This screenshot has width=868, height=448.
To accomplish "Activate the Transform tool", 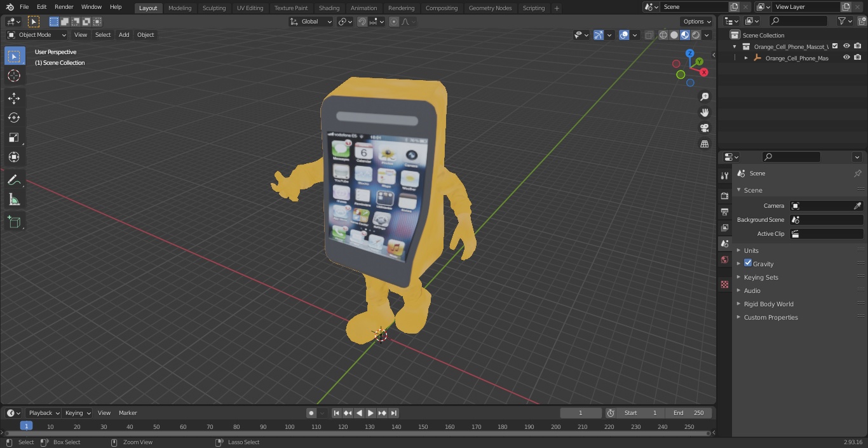I will 14,157.
